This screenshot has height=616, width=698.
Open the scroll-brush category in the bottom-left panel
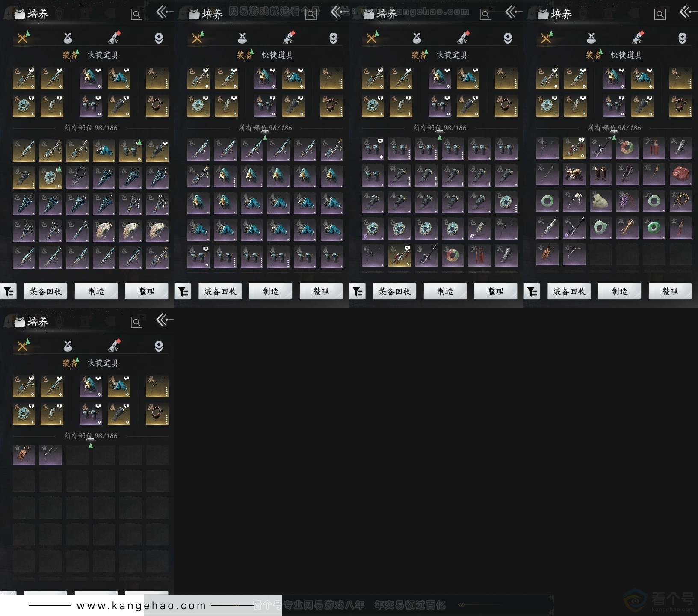114,346
